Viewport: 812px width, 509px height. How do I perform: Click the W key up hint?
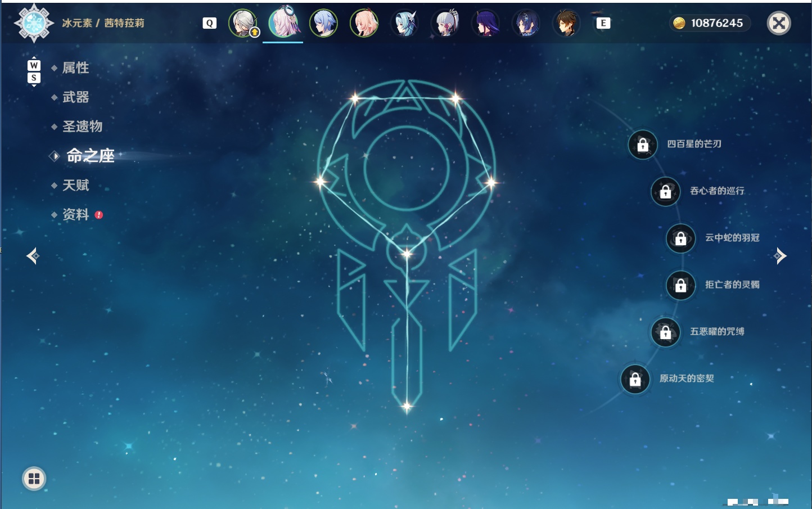coord(34,65)
